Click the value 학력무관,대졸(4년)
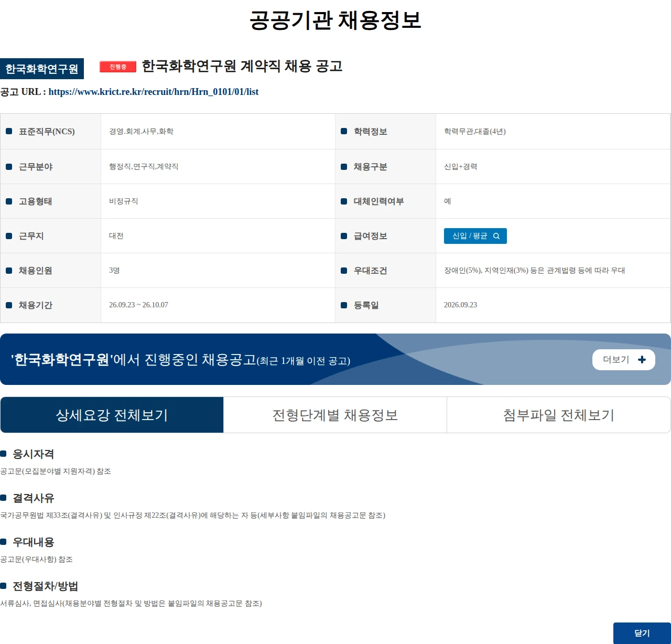The width and height of the screenshot is (671, 644). point(475,132)
